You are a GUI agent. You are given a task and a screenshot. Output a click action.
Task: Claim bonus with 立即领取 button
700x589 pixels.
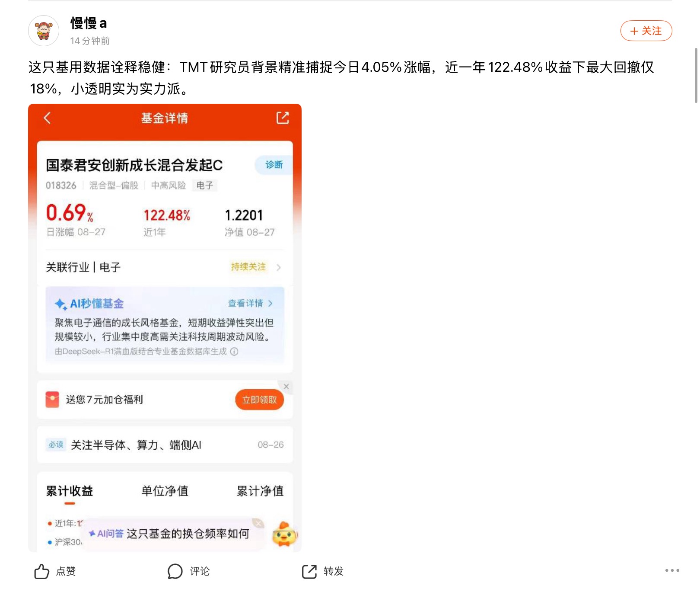[259, 400]
